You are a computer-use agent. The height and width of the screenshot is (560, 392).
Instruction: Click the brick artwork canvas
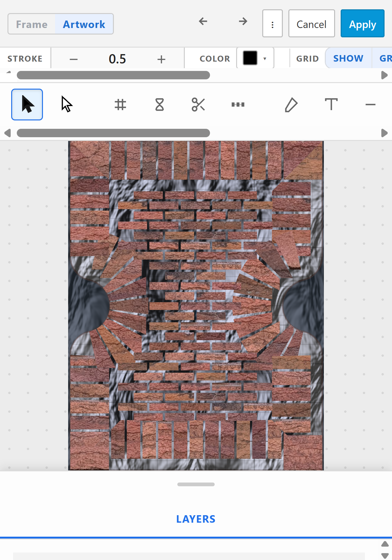[196, 306]
